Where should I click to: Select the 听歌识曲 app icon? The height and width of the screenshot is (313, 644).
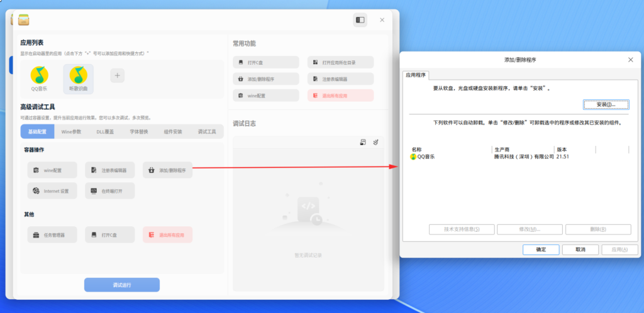79,78
